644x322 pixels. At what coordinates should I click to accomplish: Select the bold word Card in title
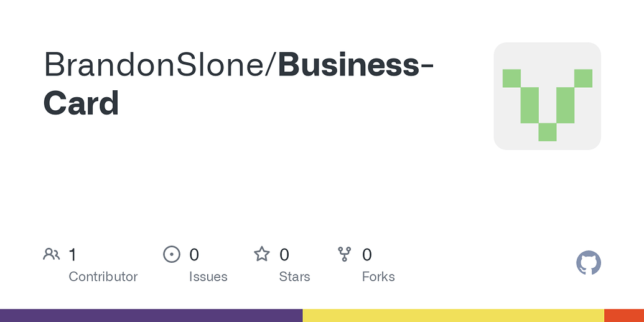(81, 103)
